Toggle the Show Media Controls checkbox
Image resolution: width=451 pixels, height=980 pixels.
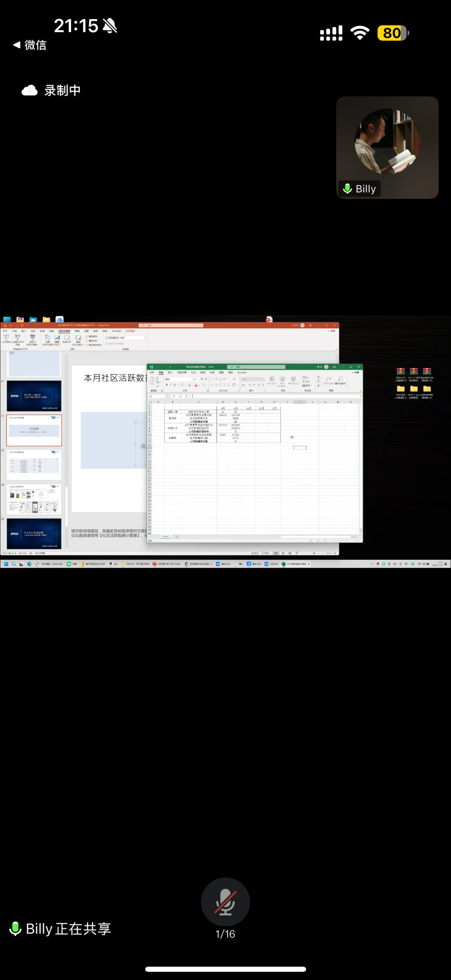(x=87, y=345)
